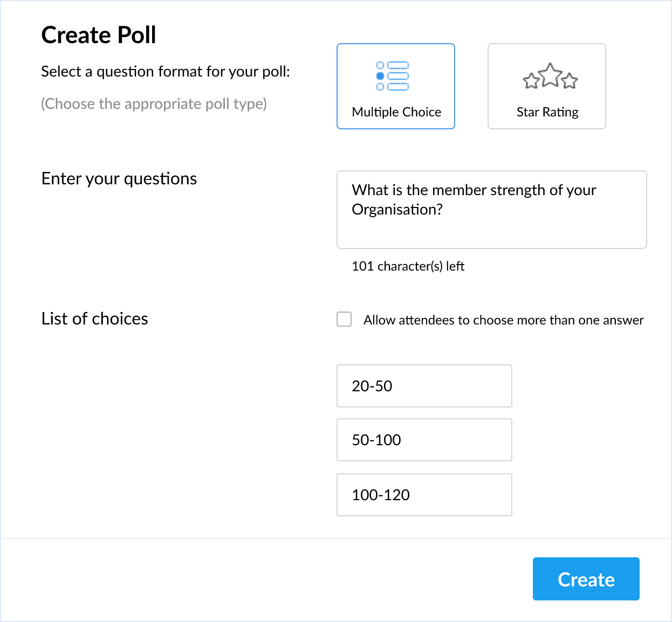Focus the poll question text area

pos(492,210)
